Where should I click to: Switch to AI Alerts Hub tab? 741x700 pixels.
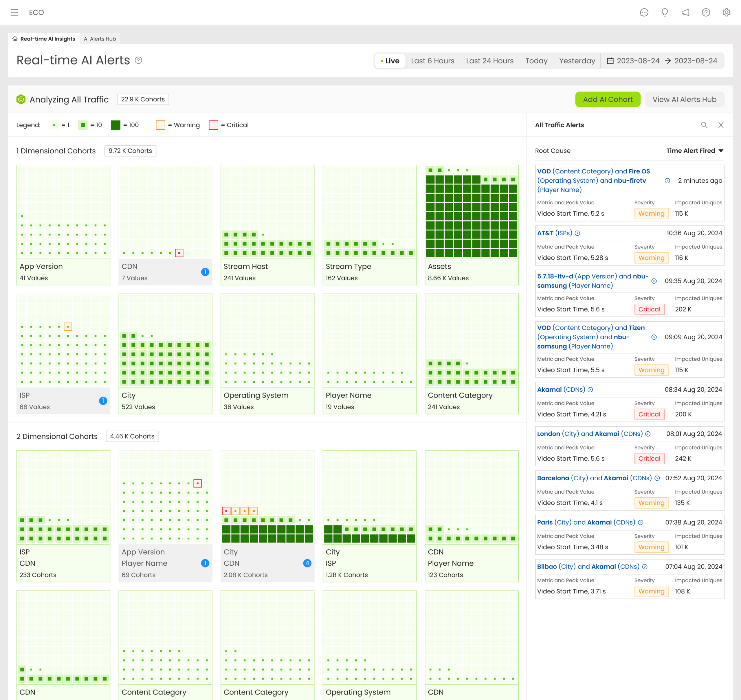(x=100, y=39)
